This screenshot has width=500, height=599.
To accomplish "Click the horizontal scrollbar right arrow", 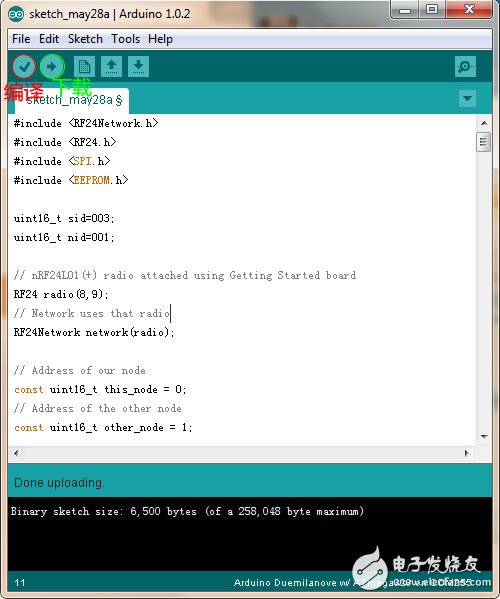I will tap(466, 453).
